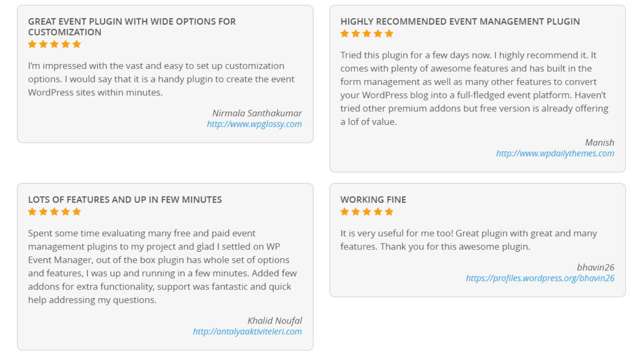Screen dimensions: 644x354
Task: Open the wpglossy.com link
Action: [254, 124]
